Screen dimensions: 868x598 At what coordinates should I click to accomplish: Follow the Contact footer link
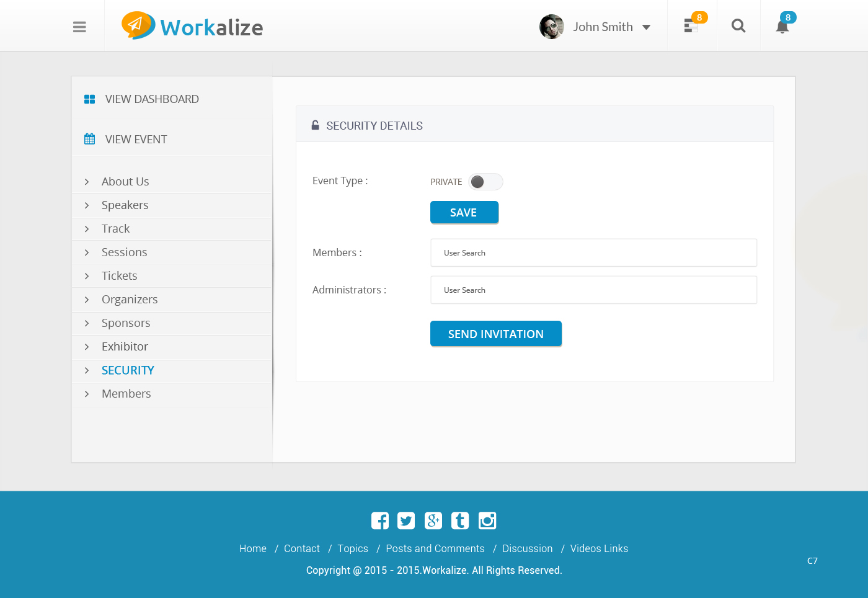(x=302, y=548)
